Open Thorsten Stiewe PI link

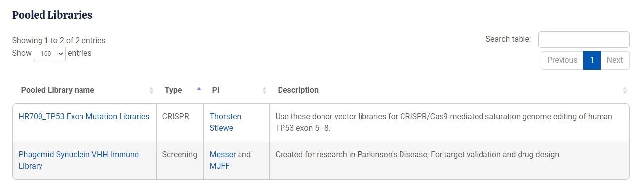coord(225,122)
